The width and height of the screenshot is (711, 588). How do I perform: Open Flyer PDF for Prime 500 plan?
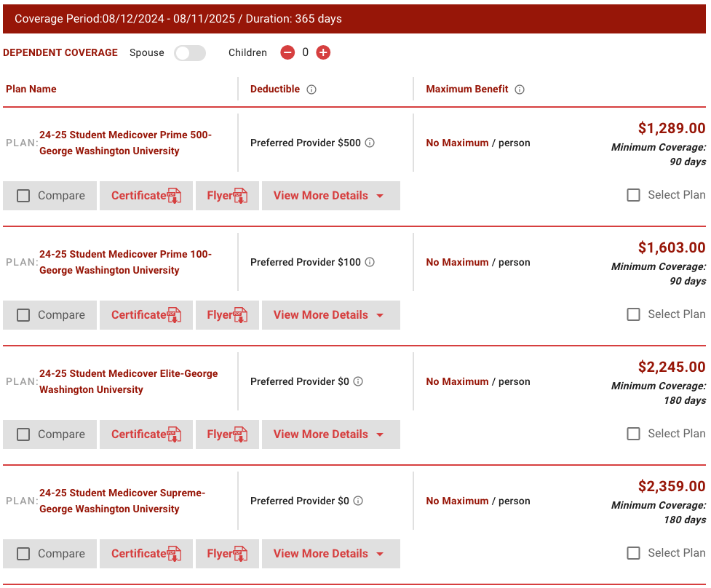click(x=227, y=196)
